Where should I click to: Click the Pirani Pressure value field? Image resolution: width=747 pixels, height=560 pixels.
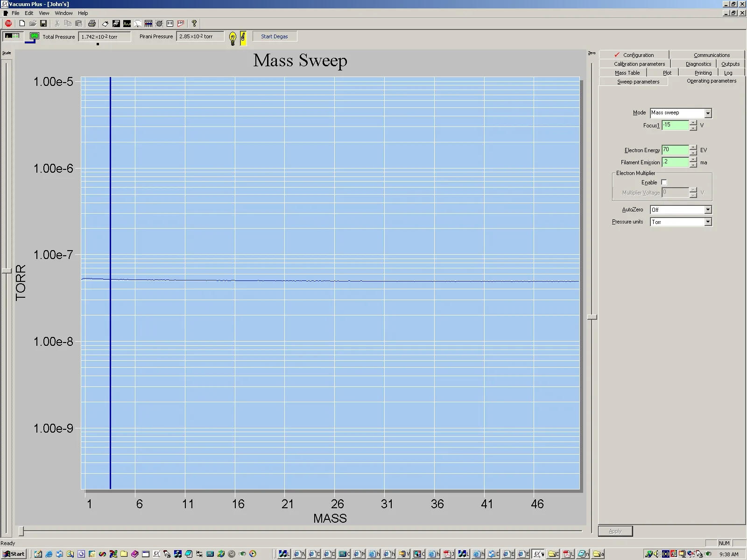point(200,36)
